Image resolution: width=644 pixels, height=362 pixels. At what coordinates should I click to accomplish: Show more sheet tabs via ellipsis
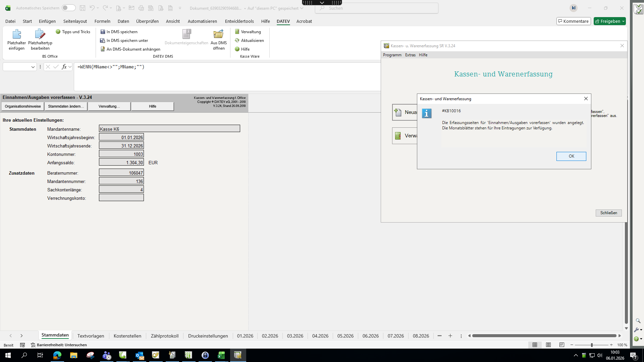pos(439,336)
